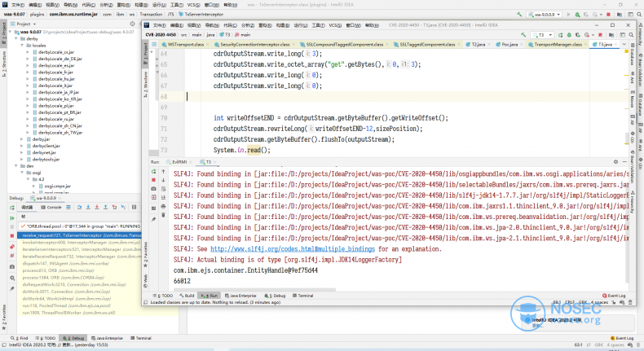Expand derby.jar node in project tree

pos(22,139)
